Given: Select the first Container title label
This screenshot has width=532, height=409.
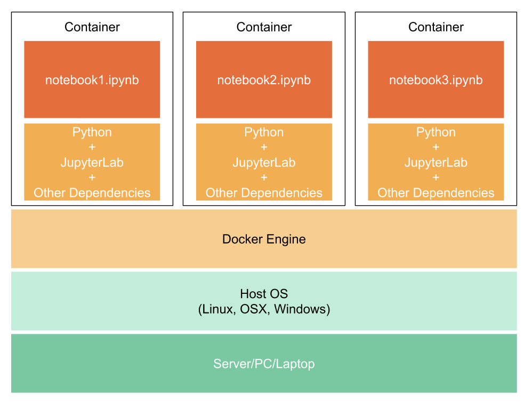Looking at the screenshot, I should 92,27.
